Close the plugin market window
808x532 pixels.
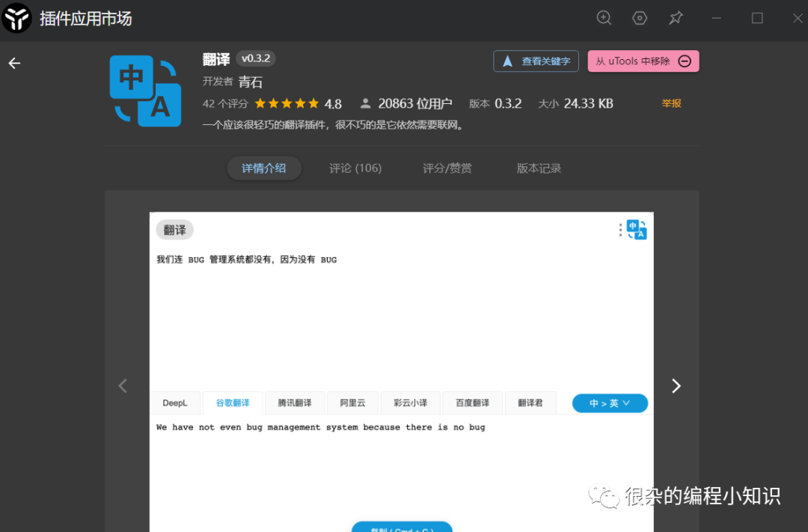point(798,18)
